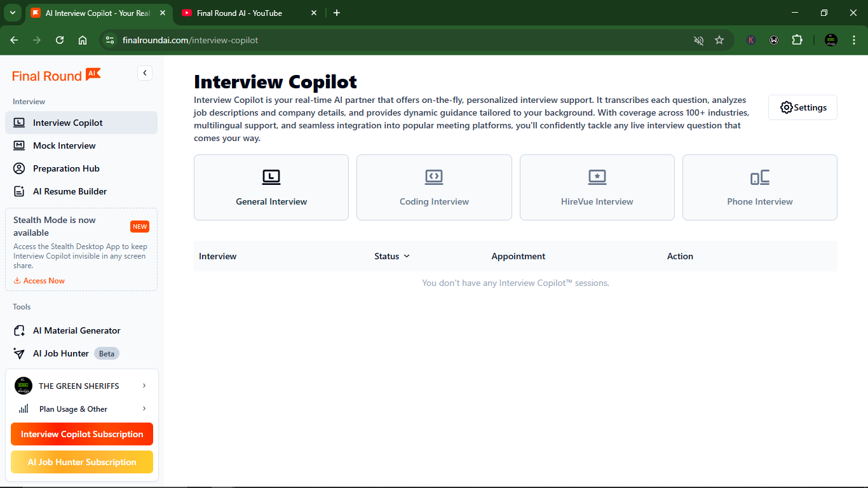Open AI Material Generator tool
Viewport: 868px width, 488px height.
coord(81,330)
